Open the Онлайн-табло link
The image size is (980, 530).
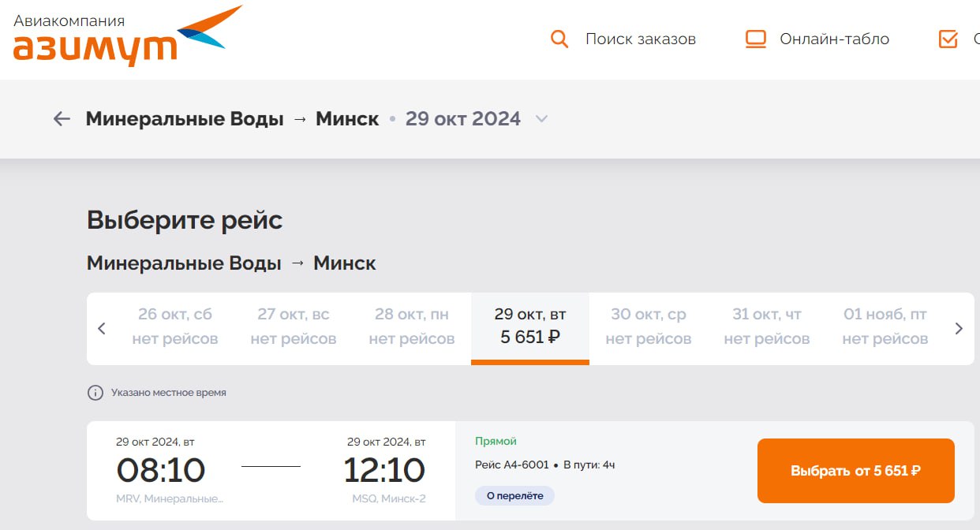pyautogui.click(x=834, y=39)
